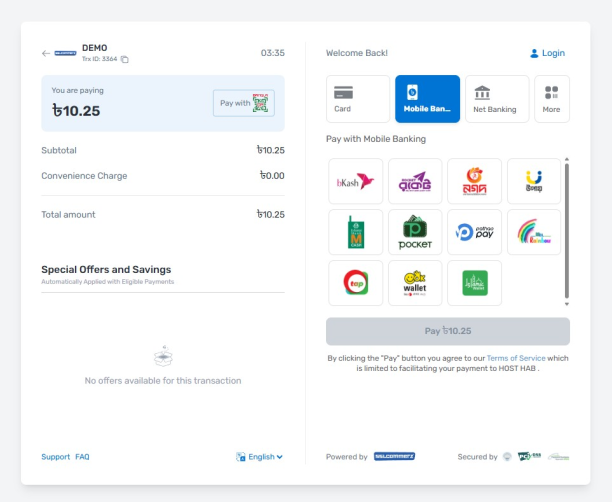Click the Special Offers and Savings heading
Screen dimensions: 612x502
coord(106,270)
